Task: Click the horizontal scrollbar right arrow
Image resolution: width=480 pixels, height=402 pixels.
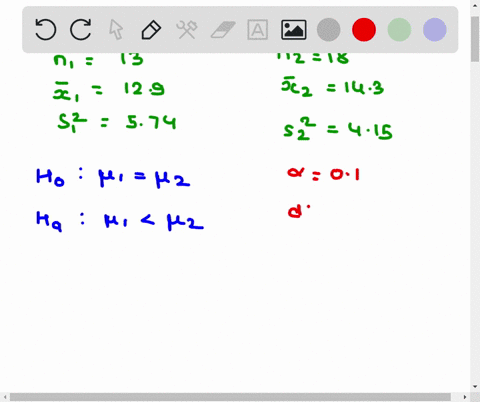Action: click(465, 397)
